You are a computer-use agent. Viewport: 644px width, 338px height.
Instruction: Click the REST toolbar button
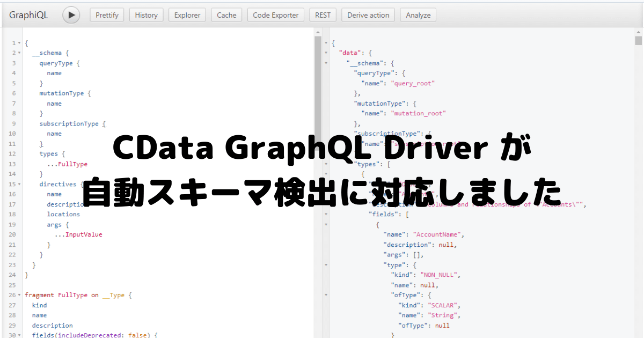[323, 15]
